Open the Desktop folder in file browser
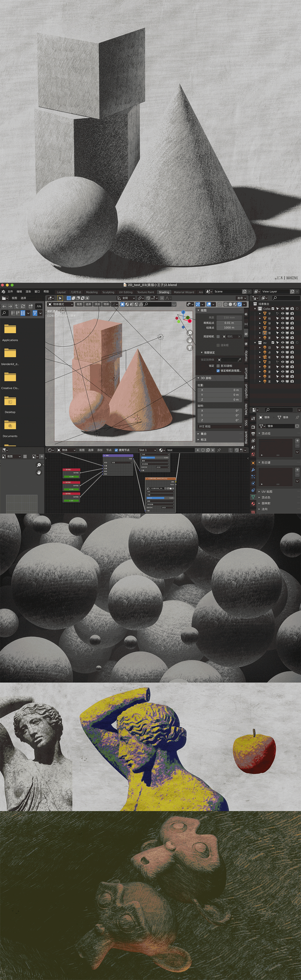This screenshot has height=980, width=301. click(x=10, y=404)
